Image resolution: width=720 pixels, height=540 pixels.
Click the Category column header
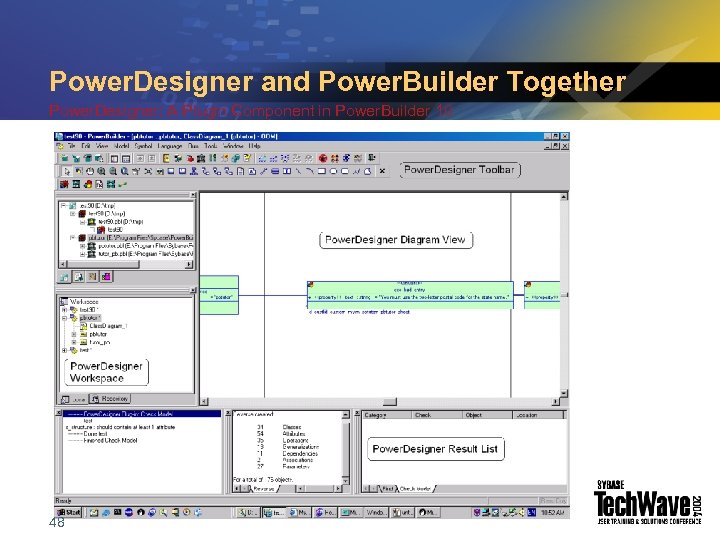[x=386, y=415]
